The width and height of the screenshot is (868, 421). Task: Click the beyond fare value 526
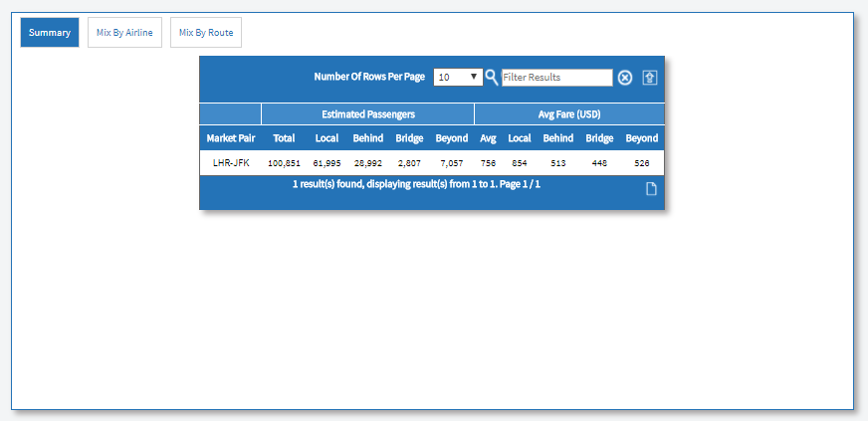click(642, 164)
